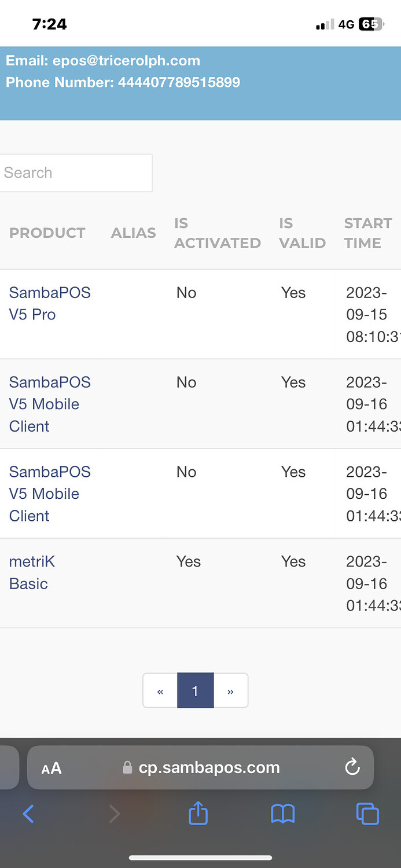401x868 pixels.
Task: Tap Safari back arrow icon
Action: click(28, 814)
